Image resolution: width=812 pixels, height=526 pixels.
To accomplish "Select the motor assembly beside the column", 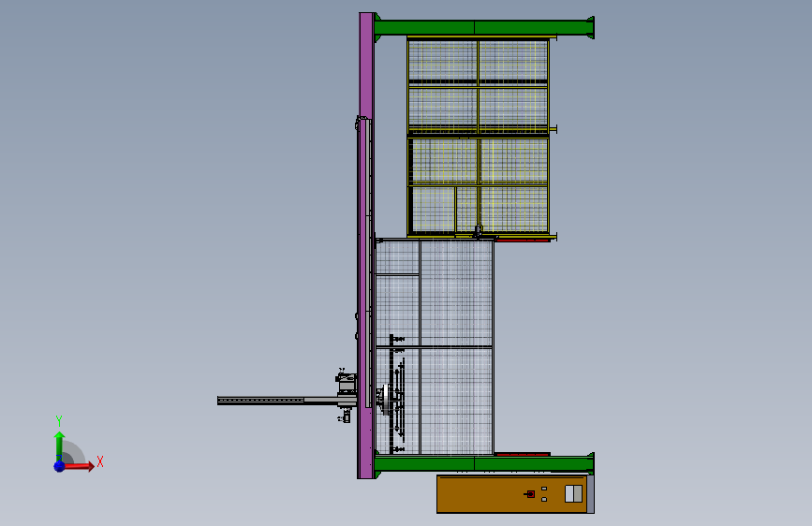I will pos(346,384).
